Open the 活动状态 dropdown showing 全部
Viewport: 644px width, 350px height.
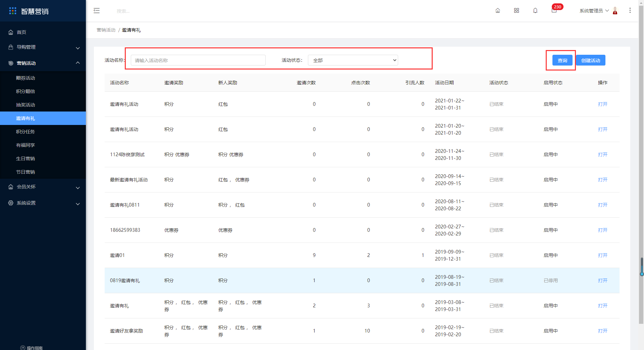(353, 60)
